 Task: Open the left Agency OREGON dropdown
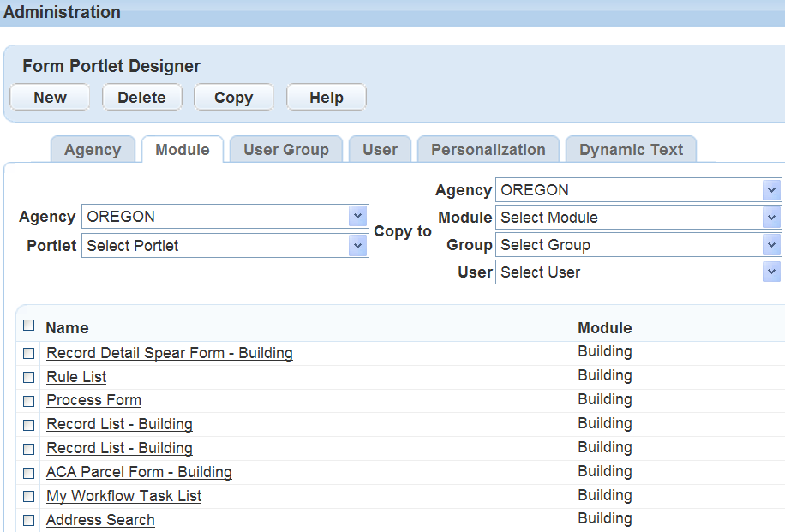358,217
